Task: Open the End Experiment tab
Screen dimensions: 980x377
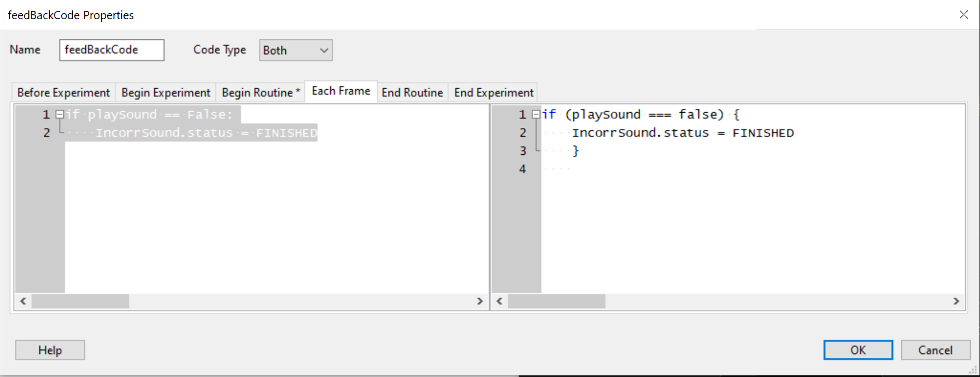Action: [494, 92]
